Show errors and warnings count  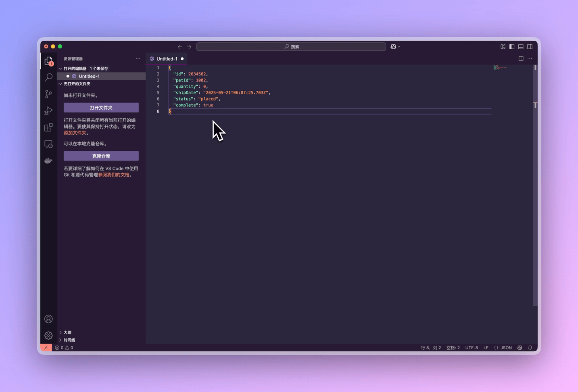tap(64, 348)
